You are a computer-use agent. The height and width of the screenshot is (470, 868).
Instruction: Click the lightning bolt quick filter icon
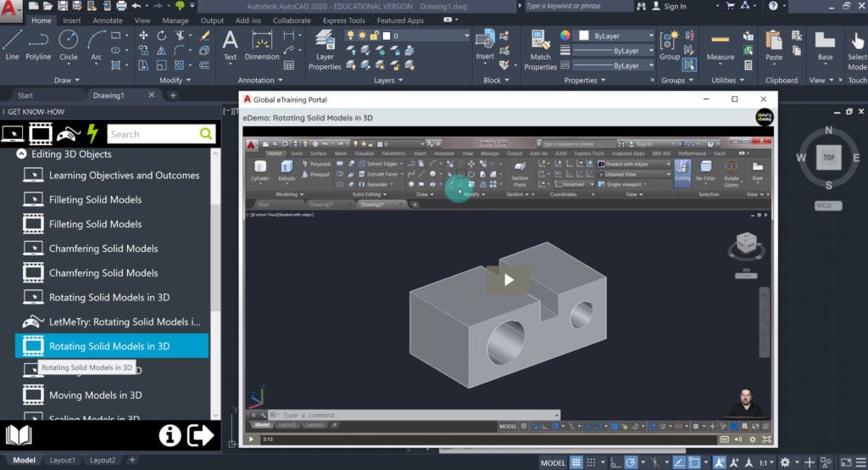93,133
